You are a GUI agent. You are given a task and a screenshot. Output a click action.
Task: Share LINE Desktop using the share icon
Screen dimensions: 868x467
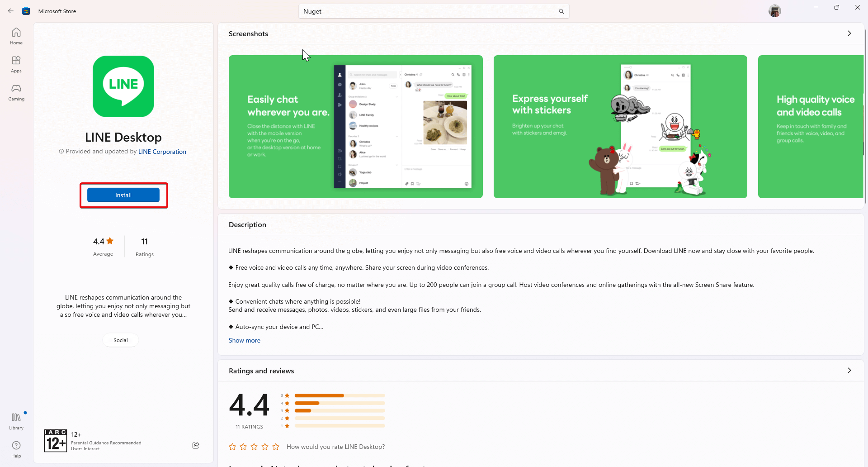(x=196, y=445)
